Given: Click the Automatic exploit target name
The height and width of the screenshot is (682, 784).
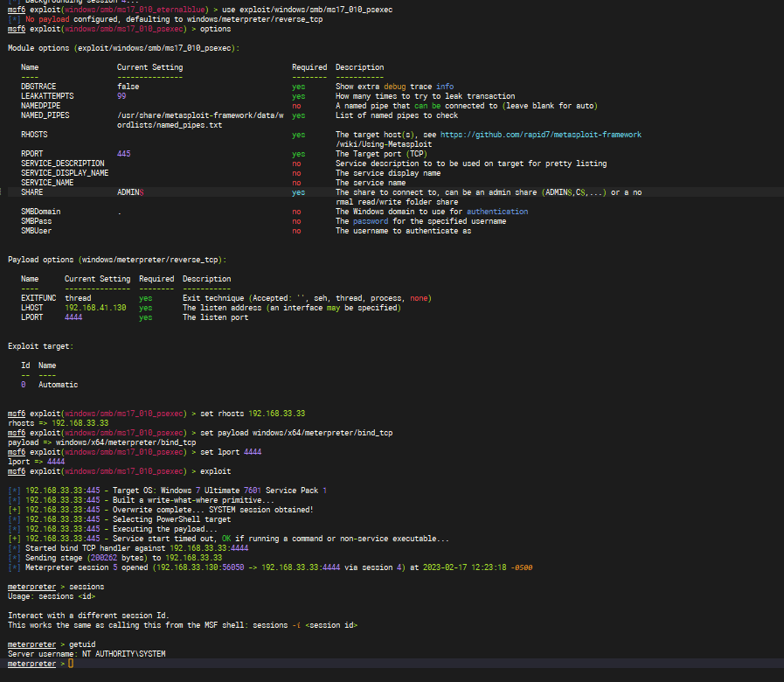Looking at the screenshot, I should click(x=58, y=385).
